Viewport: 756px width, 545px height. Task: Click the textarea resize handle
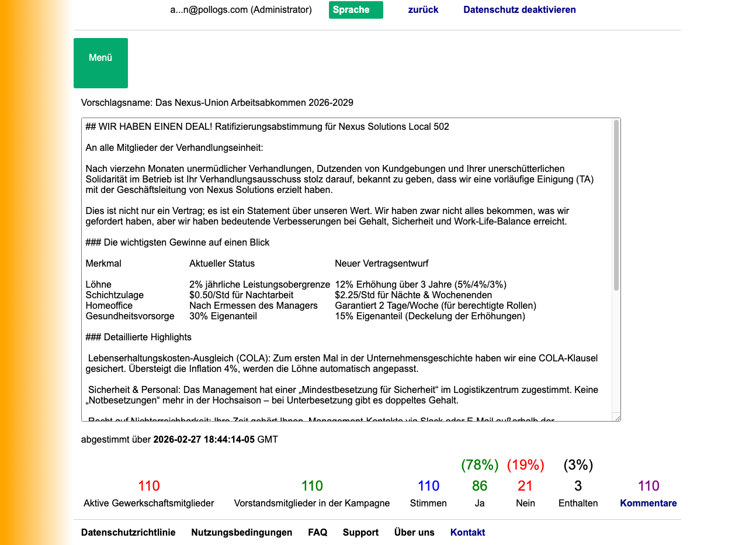pos(618,418)
